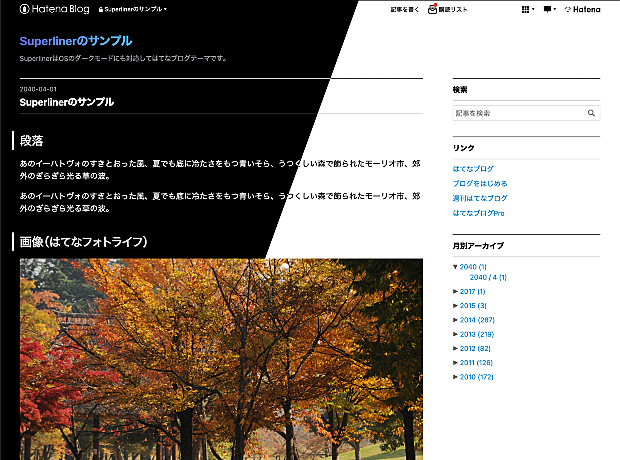Open the 2013 (219) archive link
Screen dimensions: 620x460
477,334
